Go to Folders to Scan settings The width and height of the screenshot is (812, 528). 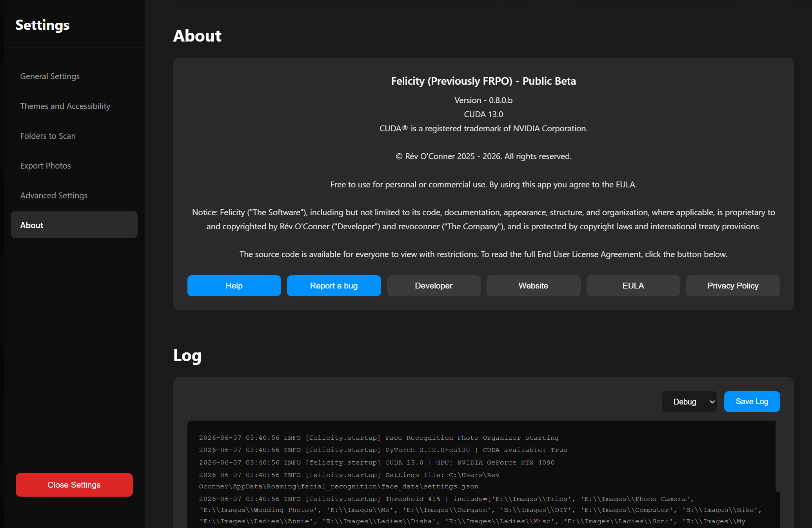tap(74, 136)
